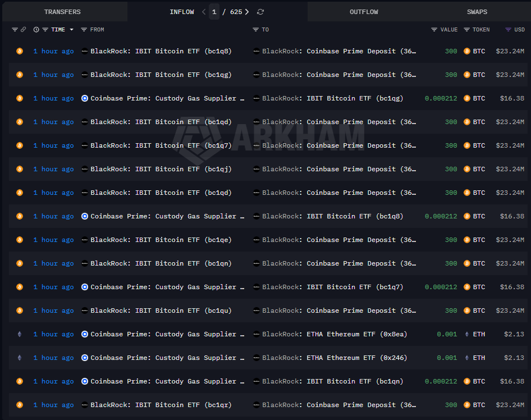Click $23.24M amount in bc1qe row

tap(510, 240)
